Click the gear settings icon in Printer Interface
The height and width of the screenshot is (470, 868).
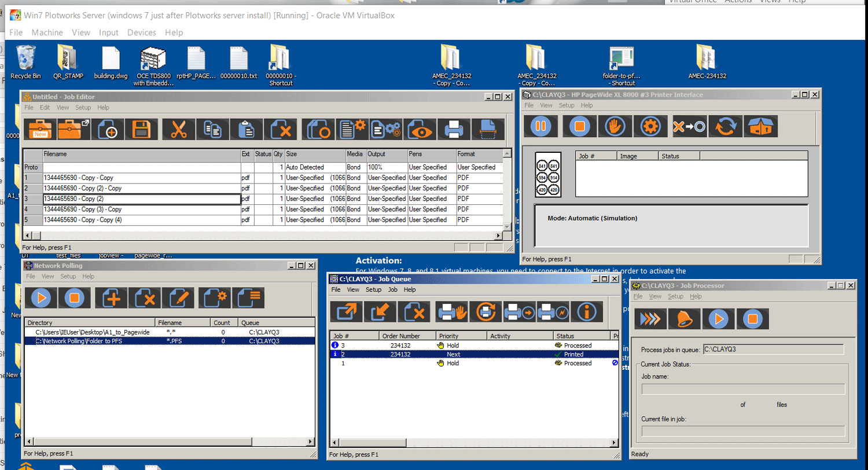[x=651, y=126]
